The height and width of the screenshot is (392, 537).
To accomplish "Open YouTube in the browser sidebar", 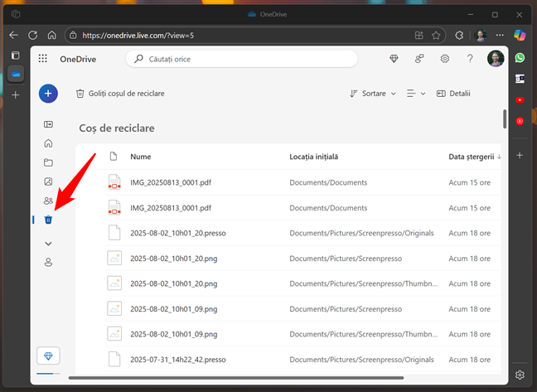I will click(520, 100).
